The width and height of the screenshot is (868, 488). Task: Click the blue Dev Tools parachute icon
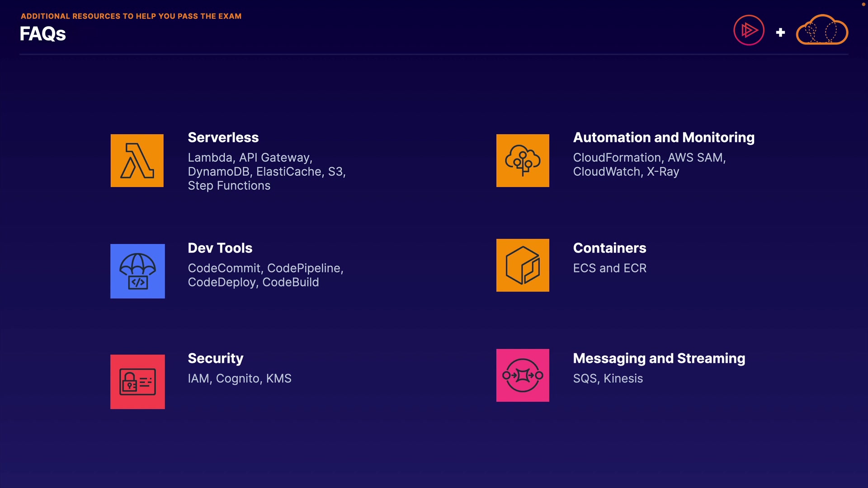pyautogui.click(x=137, y=271)
